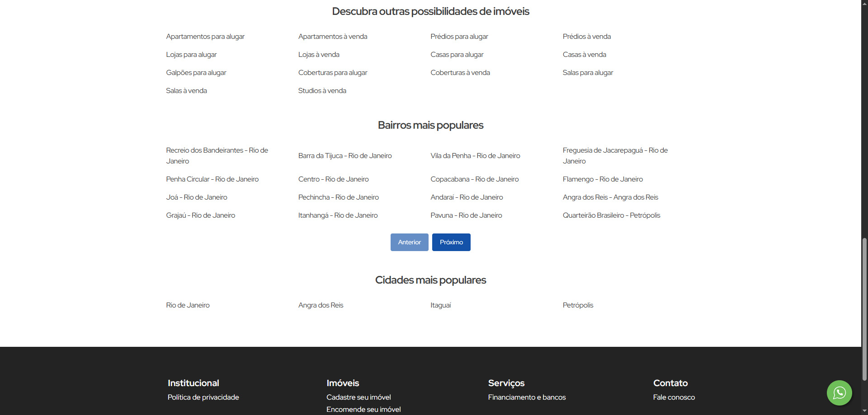The width and height of the screenshot is (868, 415).
Task: Click Cadastre seu imóvel footer link
Action: coord(358,397)
